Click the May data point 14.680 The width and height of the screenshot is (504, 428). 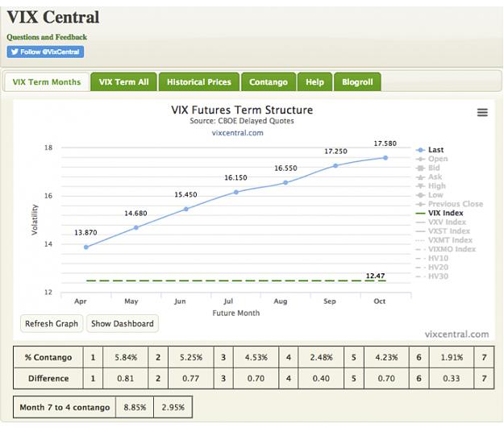pos(136,227)
